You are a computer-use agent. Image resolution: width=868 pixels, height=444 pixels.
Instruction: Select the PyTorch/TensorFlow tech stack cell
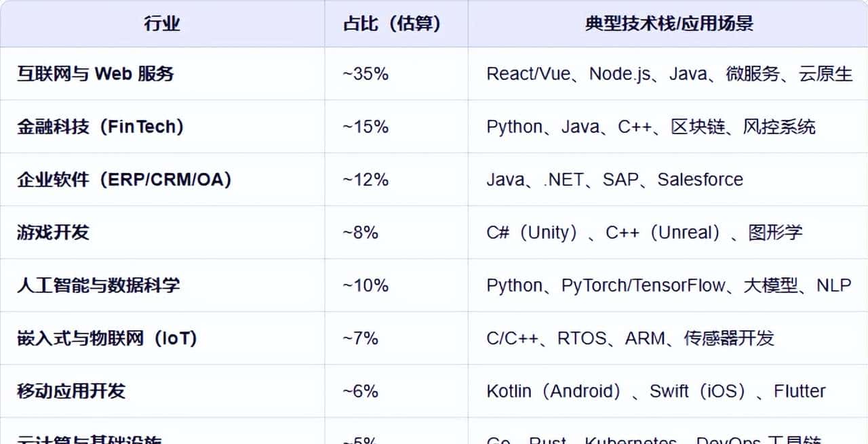click(x=669, y=285)
